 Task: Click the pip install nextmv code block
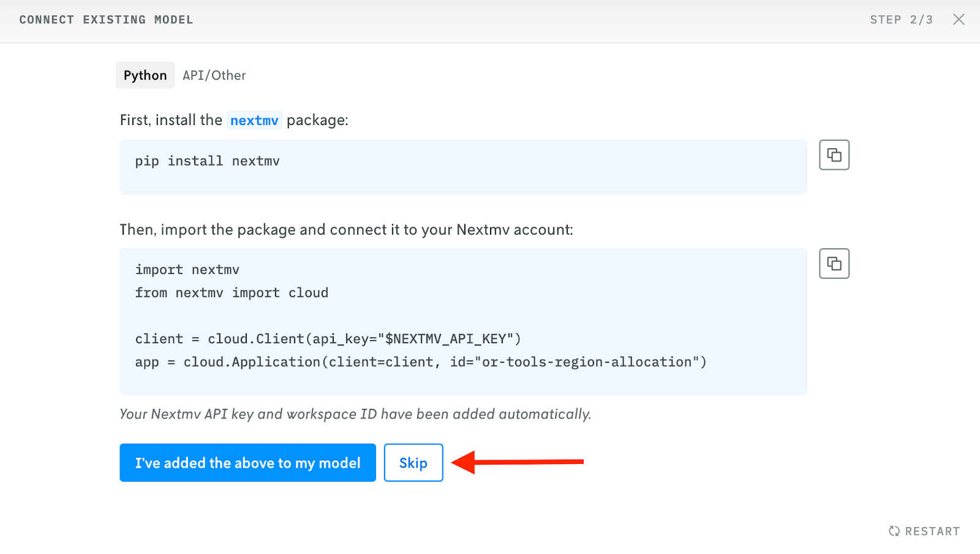click(x=463, y=167)
